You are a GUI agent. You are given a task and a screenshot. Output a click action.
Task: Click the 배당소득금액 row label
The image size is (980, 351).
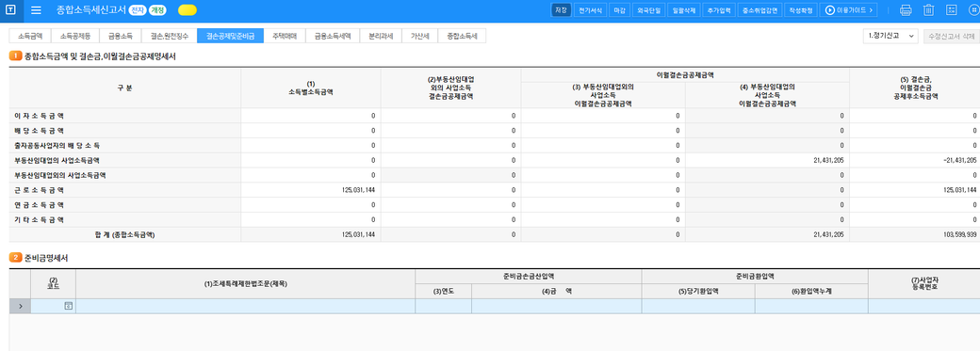(x=39, y=131)
